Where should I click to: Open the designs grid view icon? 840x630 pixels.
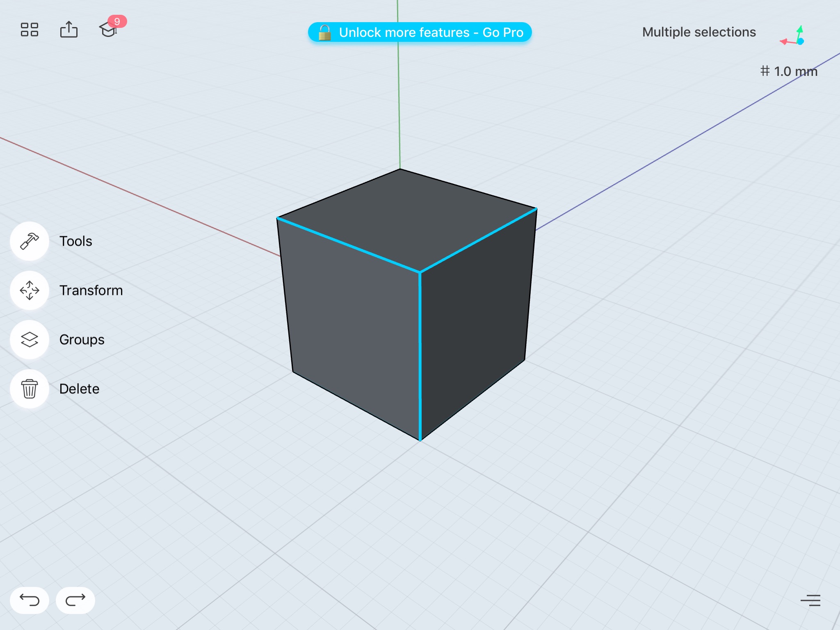30,30
